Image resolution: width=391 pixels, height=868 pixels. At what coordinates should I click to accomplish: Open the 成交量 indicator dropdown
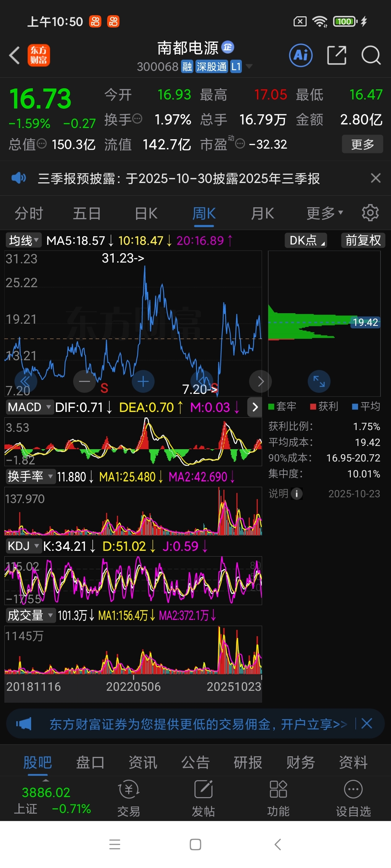[x=30, y=615]
